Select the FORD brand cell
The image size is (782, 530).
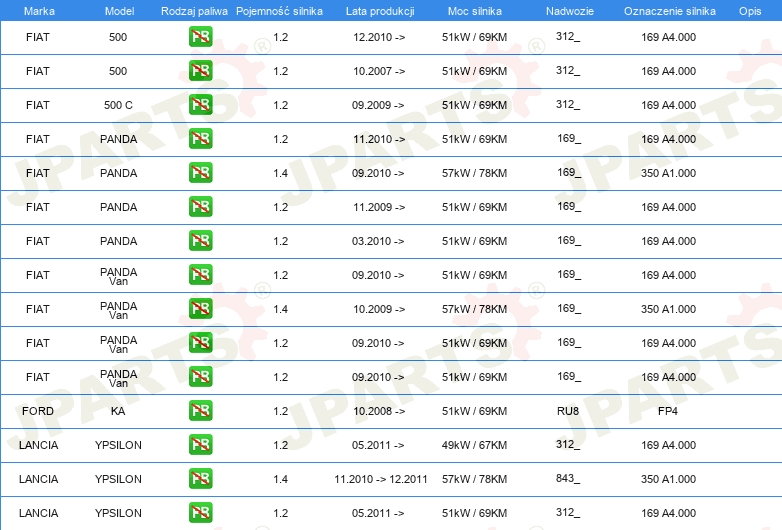tap(38, 411)
